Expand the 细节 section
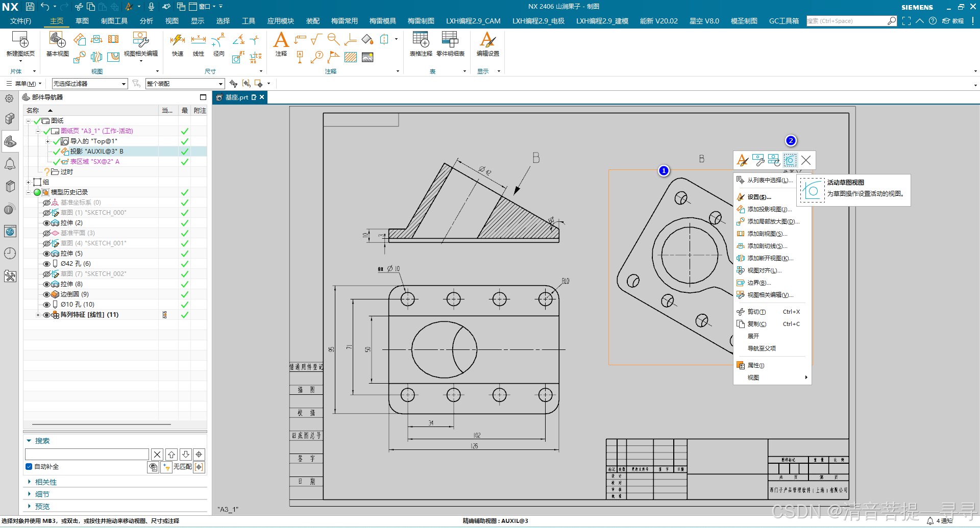 point(29,494)
